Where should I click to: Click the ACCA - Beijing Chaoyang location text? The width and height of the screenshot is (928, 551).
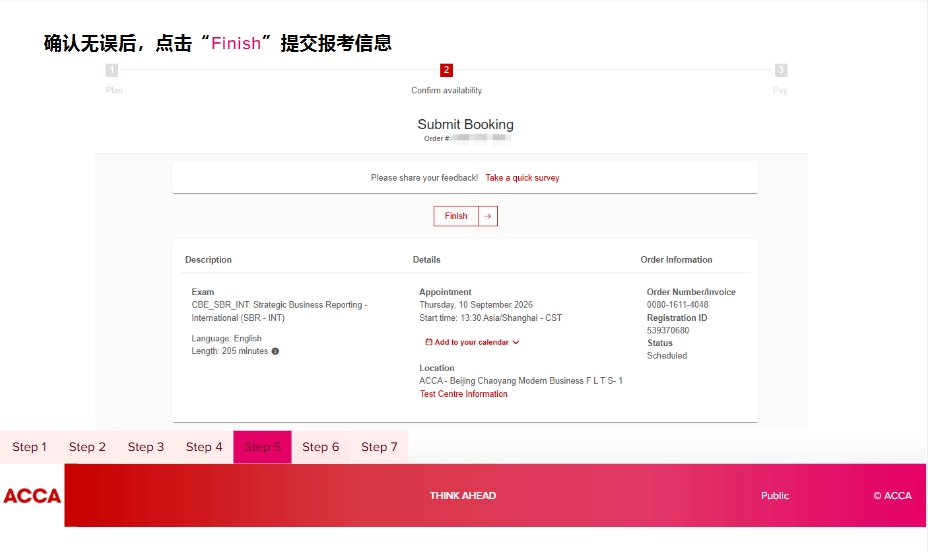[521, 381]
